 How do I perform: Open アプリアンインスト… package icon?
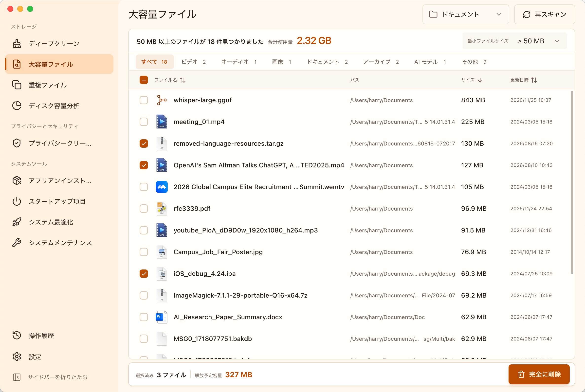[x=17, y=180]
